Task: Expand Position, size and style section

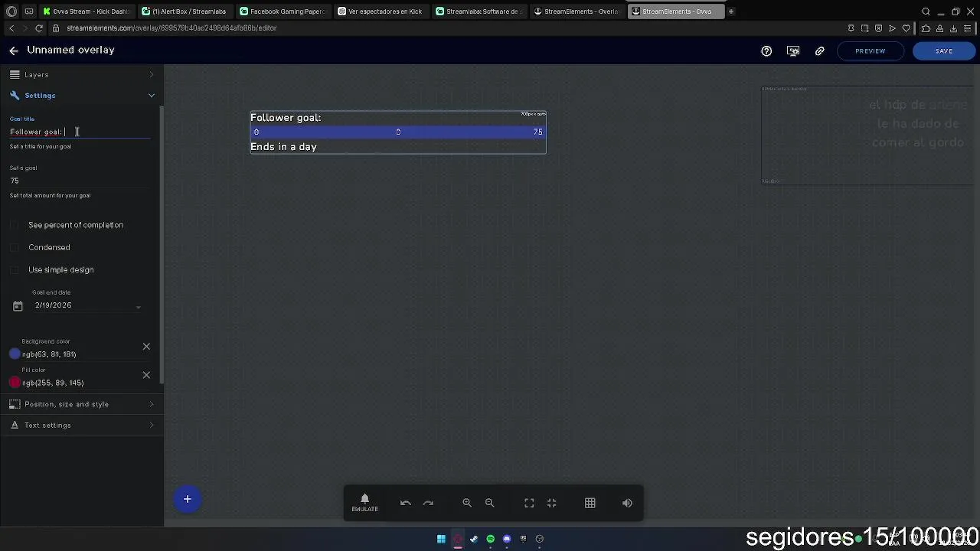Action: [x=82, y=404]
